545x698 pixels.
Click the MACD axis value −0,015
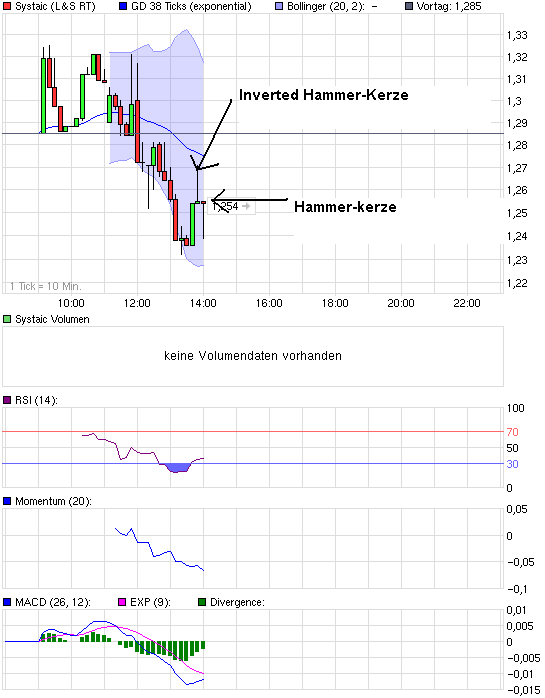[x=524, y=690]
